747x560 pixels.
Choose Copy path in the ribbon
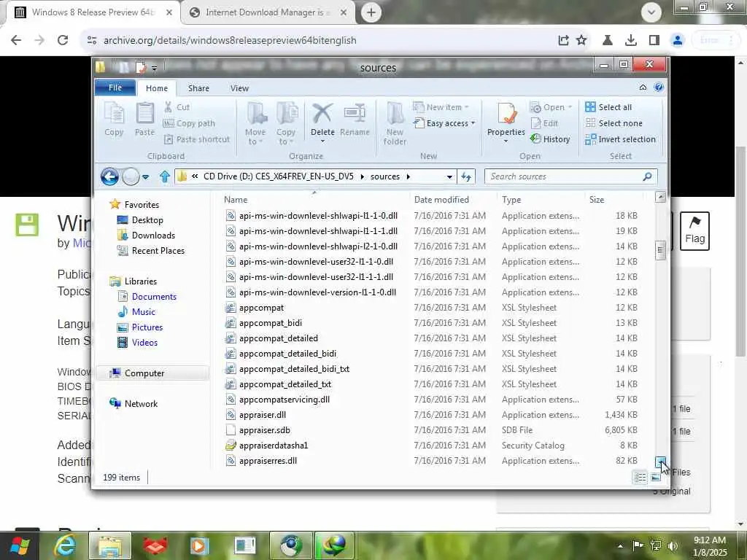pos(189,123)
